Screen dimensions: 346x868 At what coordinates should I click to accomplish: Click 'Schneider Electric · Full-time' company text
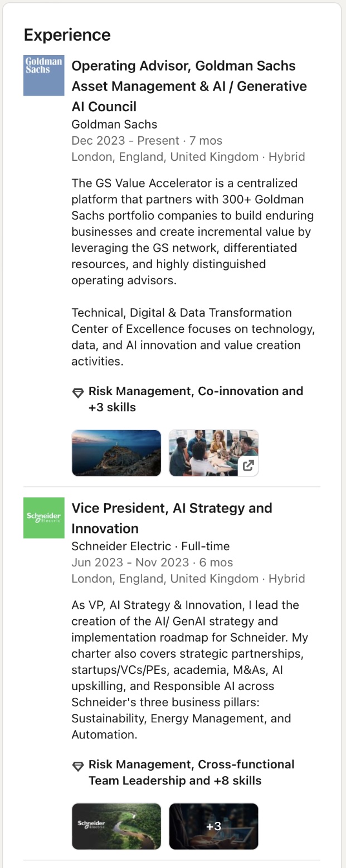[150, 546]
